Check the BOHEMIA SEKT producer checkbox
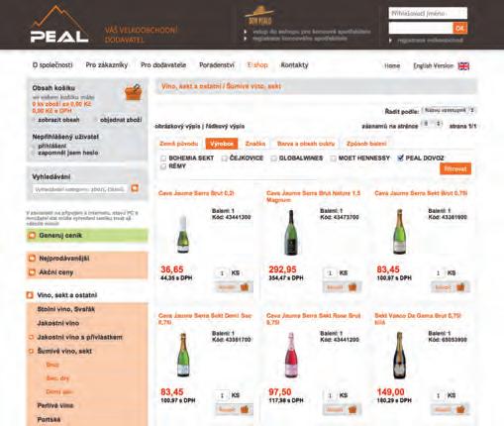The width and height of the screenshot is (504, 426). click(x=163, y=159)
